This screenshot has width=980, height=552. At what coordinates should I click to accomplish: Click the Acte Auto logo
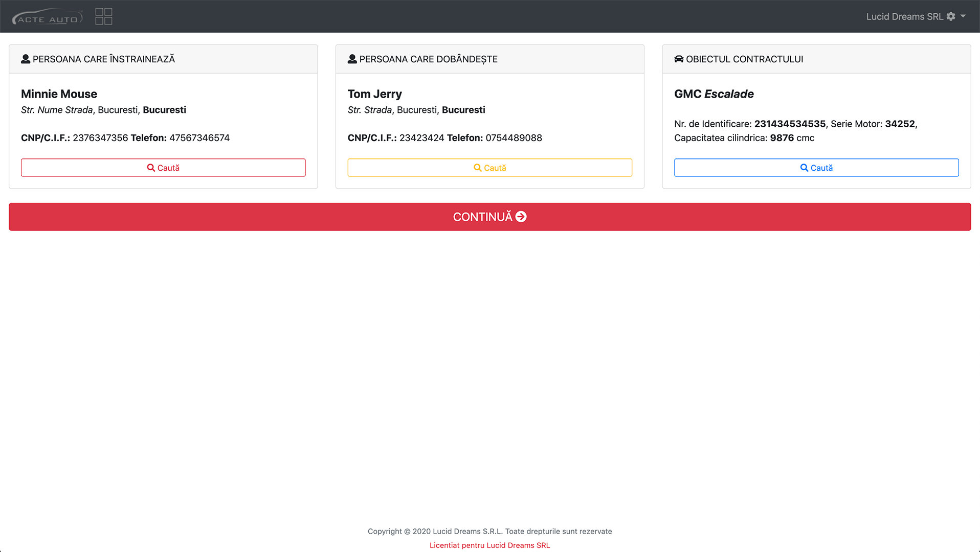point(48,16)
